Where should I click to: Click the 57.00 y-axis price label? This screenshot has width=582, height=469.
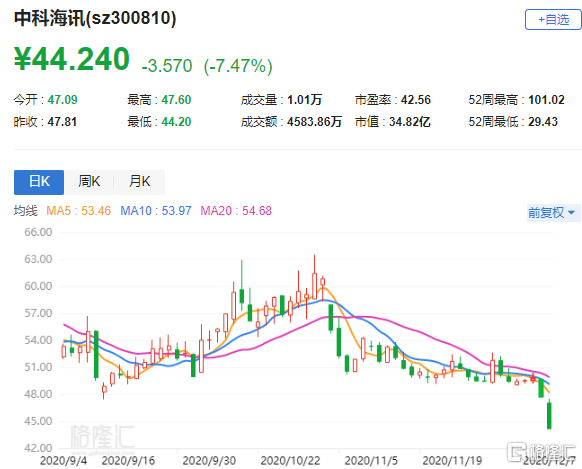[38, 314]
